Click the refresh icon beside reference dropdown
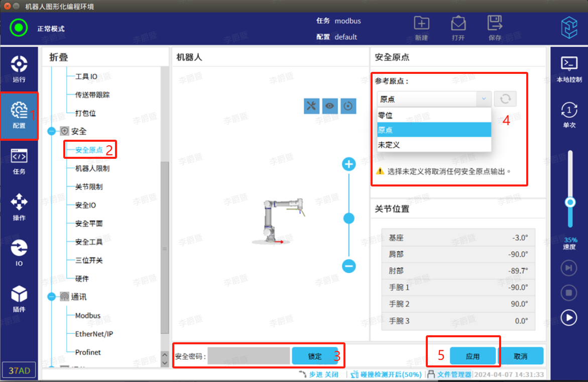Image resolution: width=588 pixels, height=382 pixels. [505, 99]
